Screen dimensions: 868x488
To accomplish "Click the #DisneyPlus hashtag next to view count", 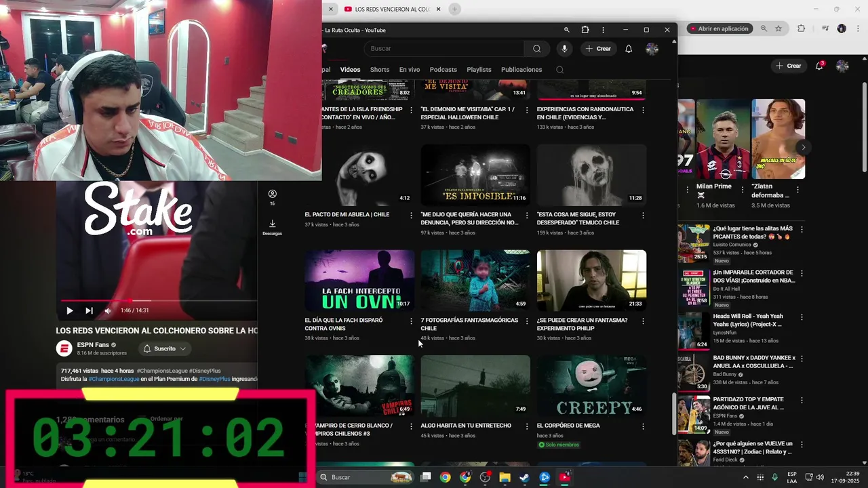I will (x=205, y=371).
